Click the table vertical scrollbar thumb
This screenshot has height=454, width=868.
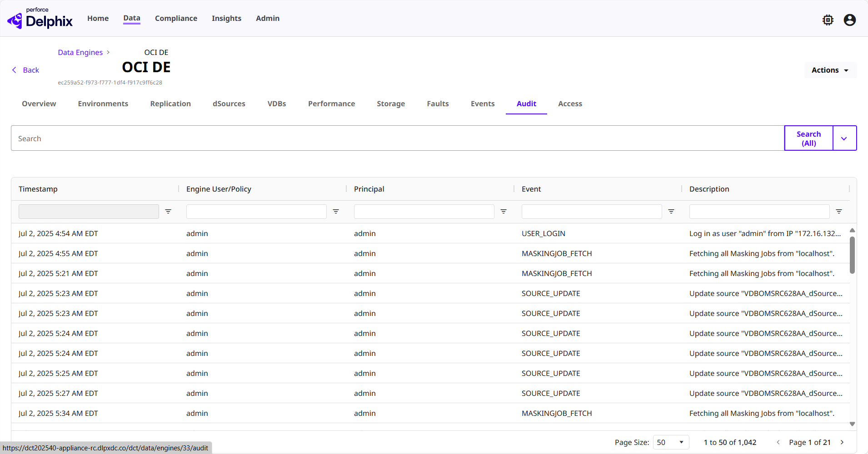(853, 255)
